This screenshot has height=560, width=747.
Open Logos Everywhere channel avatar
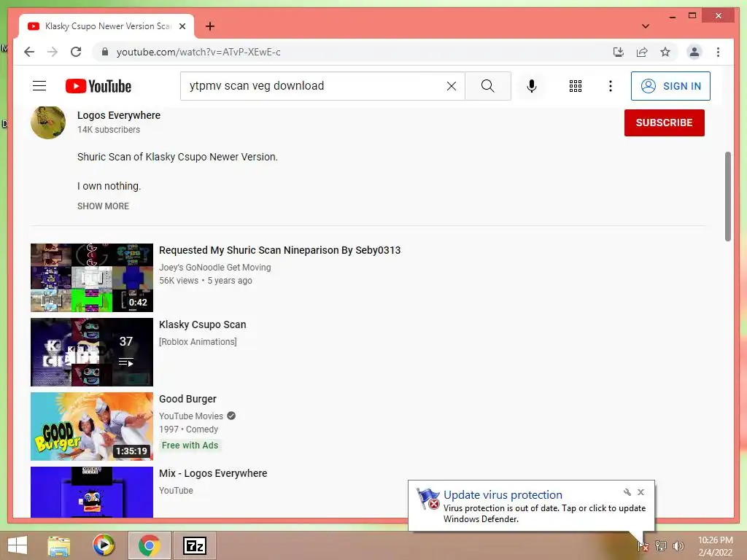point(48,122)
